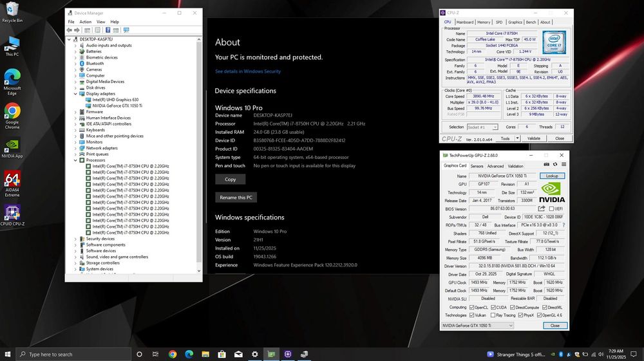Viewport: 644px width, 361px height.
Task: Open Mail from the taskbar
Action: [238, 354]
